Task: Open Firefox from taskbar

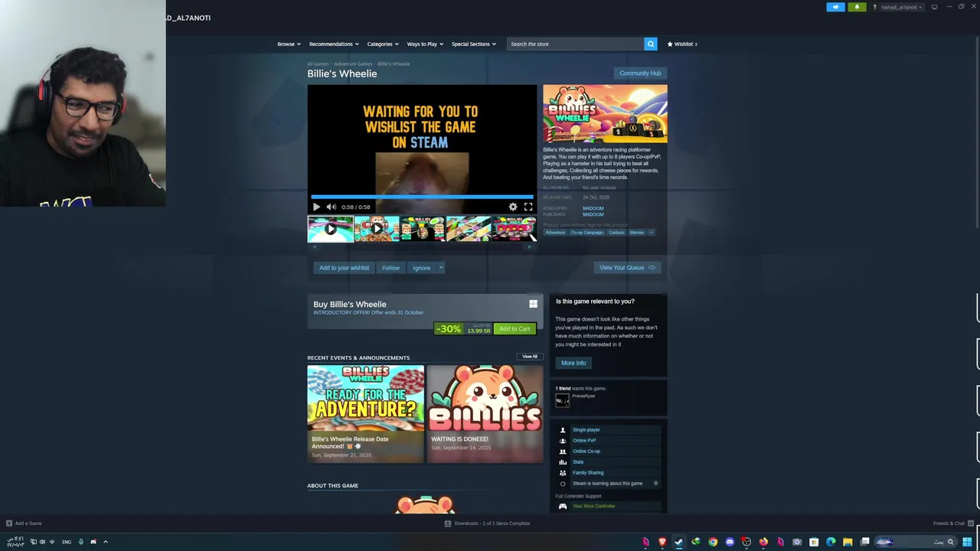Action: pos(763,542)
